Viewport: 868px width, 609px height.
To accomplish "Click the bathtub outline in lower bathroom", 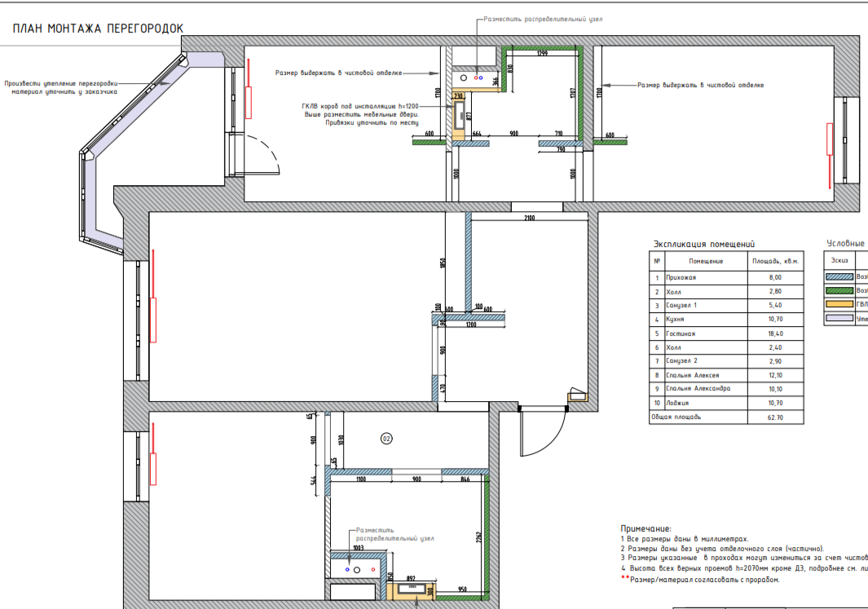I will pos(353,592).
